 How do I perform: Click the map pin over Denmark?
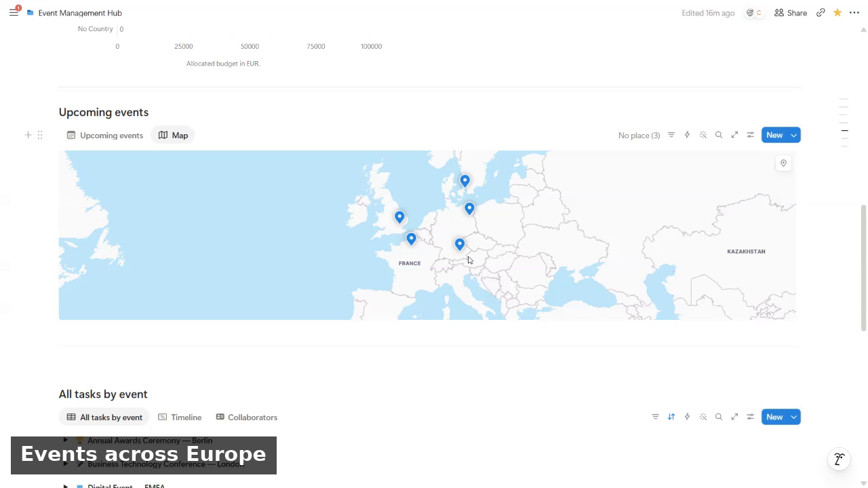[x=465, y=180]
